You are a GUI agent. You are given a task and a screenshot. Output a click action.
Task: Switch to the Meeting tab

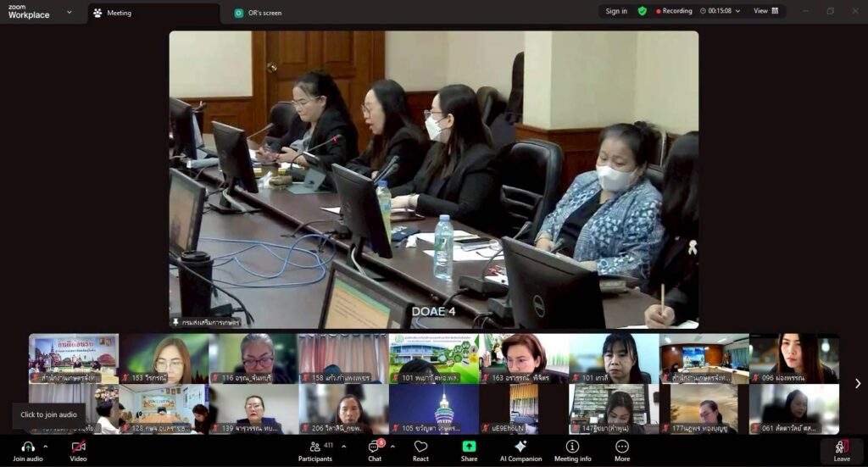(x=119, y=13)
